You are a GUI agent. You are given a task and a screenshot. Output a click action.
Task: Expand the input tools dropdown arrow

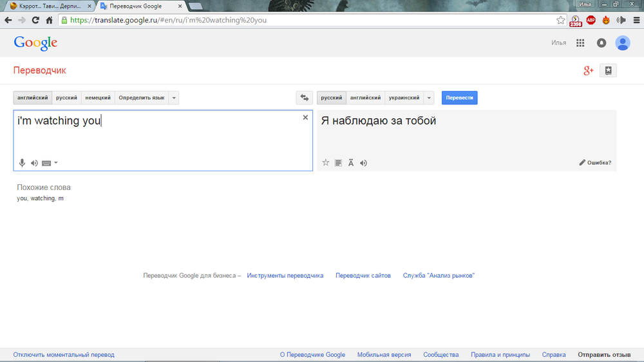click(x=56, y=163)
